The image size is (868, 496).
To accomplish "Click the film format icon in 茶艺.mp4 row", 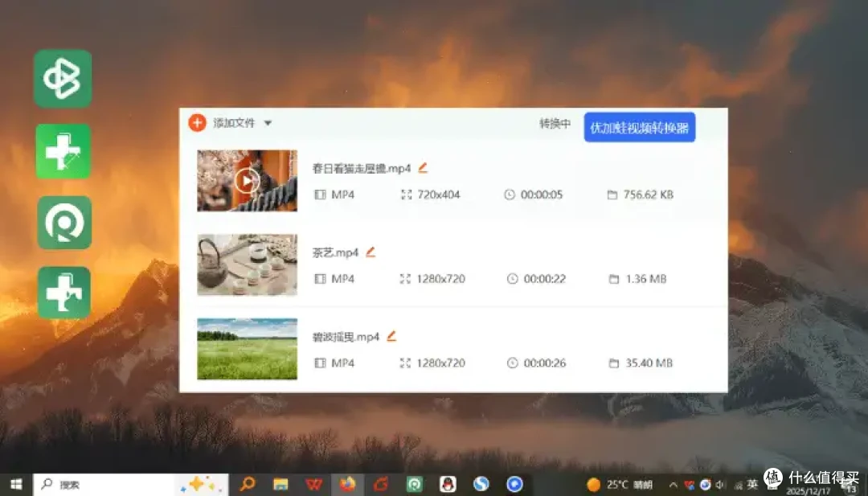I will (320, 278).
